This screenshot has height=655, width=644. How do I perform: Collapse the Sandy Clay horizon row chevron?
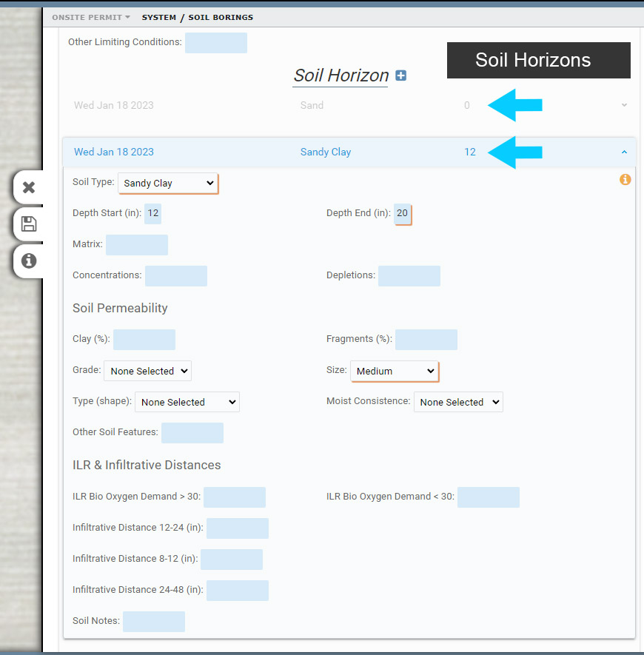click(624, 152)
